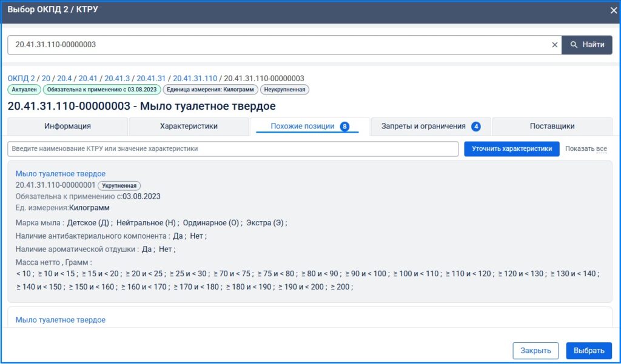Image resolution: width=621 pixels, height=364 pixels.
Task: Open the Запреты и ограничения tab
Action: tap(431, 126)
